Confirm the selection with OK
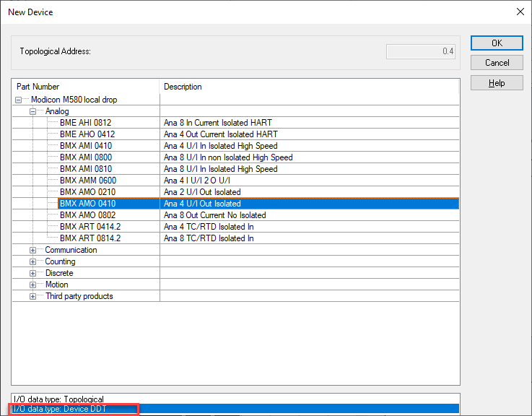This screenshot has width=532, height=416. click(x=497, y=43)
